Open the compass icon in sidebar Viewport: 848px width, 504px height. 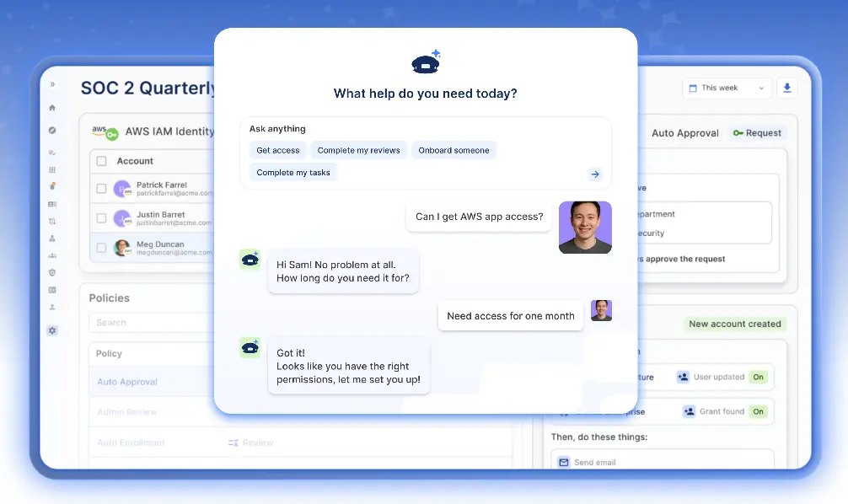(52, 131)
